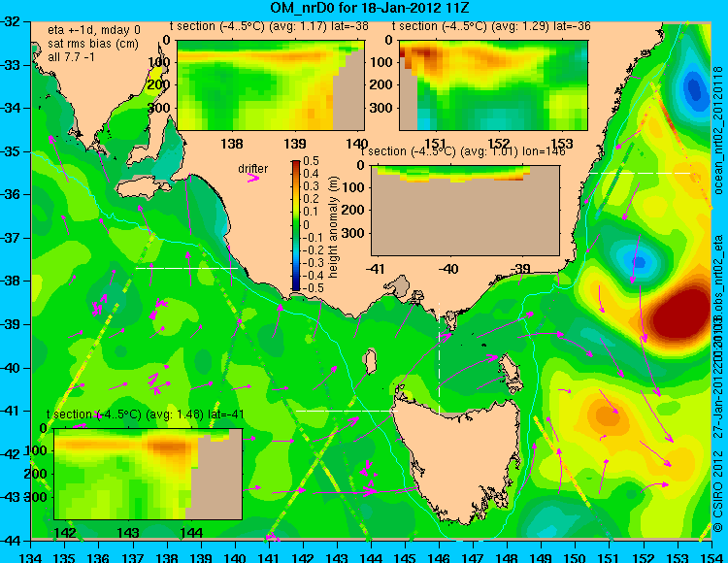Click Kangaroo Island on the map
728x563 pixels.
coord(144,189)
